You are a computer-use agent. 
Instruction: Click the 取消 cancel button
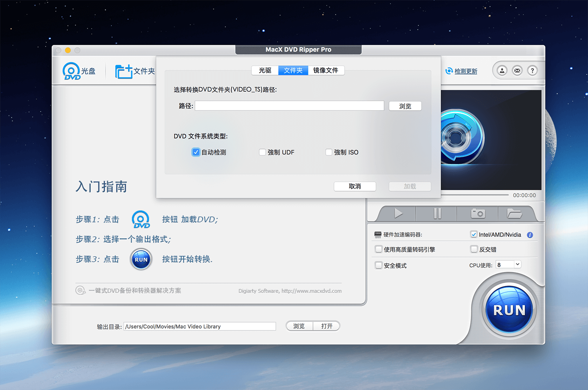coord(355,186)
